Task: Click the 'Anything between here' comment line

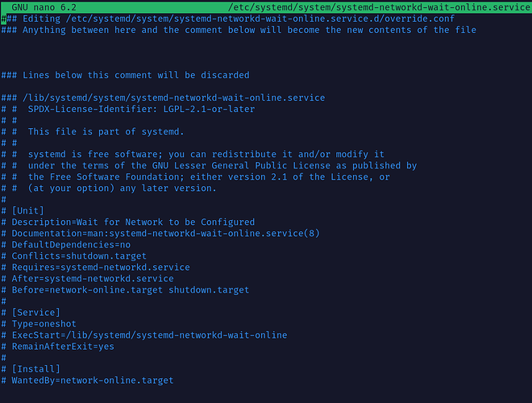Action: 242,30
